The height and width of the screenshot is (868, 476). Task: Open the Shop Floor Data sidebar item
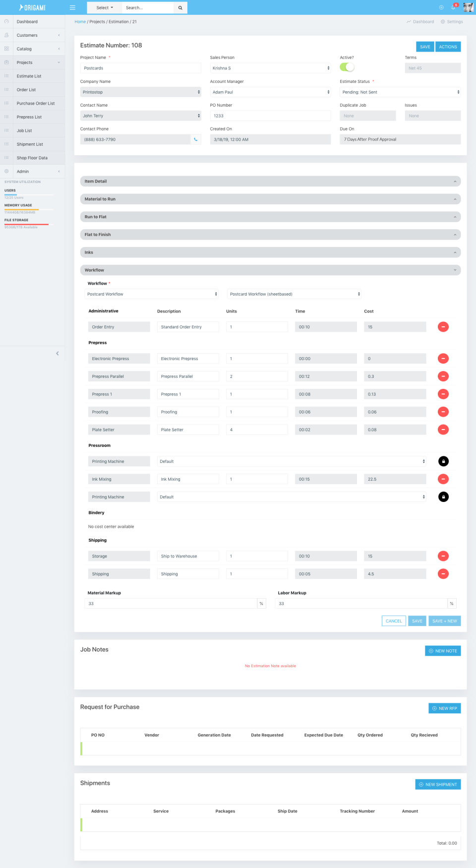(32, 158)
